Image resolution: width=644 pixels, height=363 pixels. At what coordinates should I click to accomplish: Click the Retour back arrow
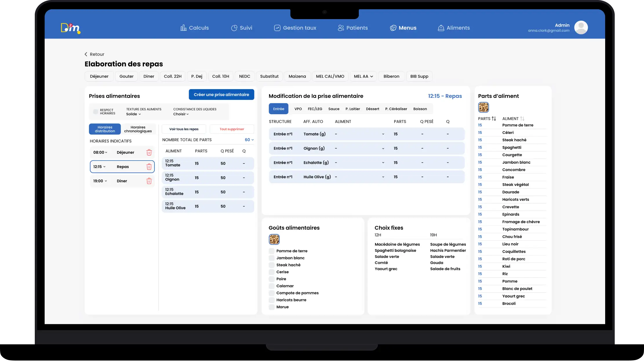click(x=86, y=54)
